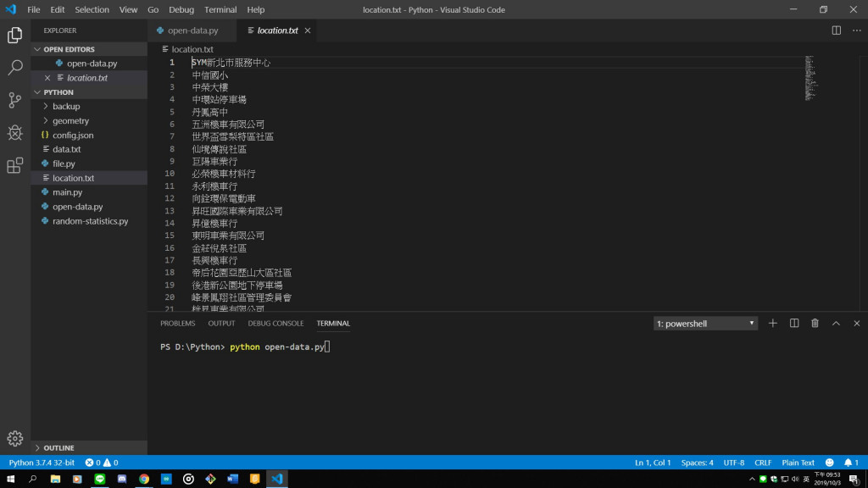868x488 pixels.
Task: Open the Terminal menu
Action: 220,9
